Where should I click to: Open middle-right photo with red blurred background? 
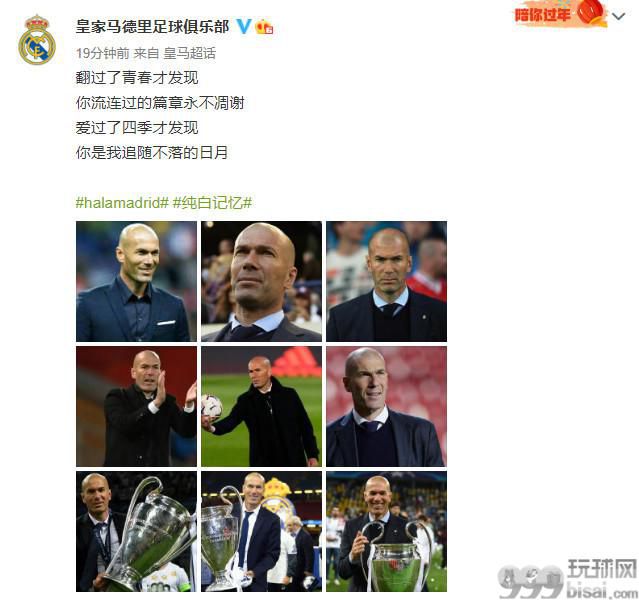pos(386,406)
